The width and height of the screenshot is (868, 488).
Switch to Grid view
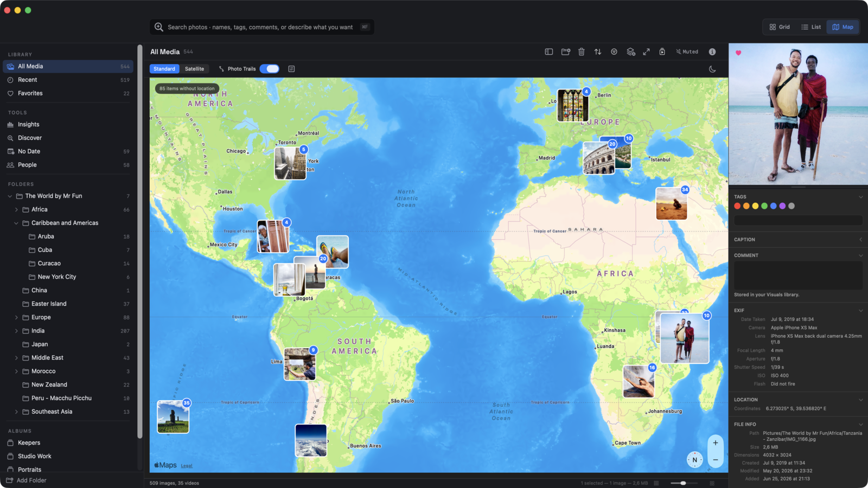coord(780,27)
